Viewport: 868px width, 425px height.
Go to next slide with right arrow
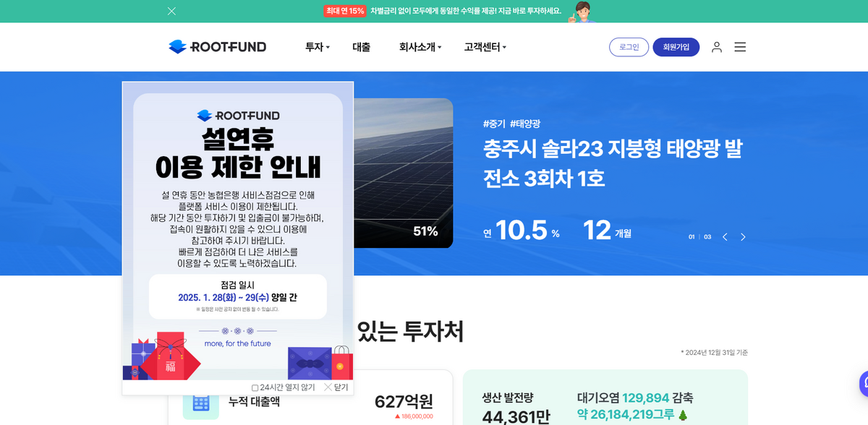coord(743,237)
